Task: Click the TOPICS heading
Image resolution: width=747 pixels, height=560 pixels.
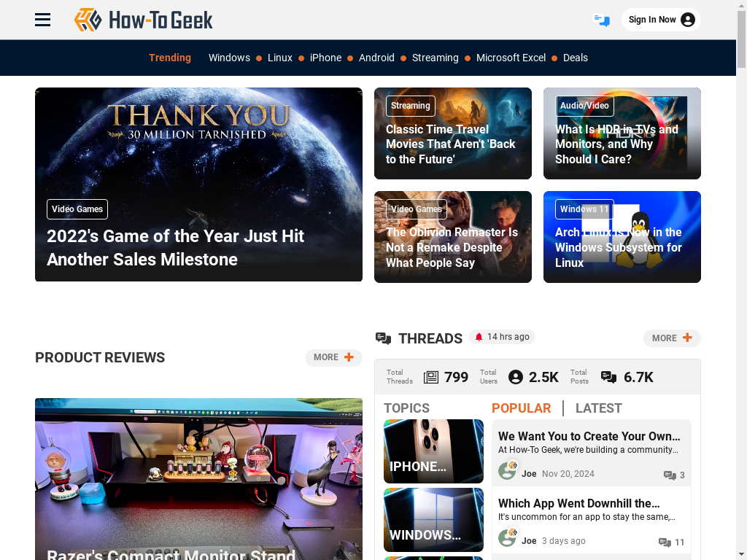Action: pos(406,408)
